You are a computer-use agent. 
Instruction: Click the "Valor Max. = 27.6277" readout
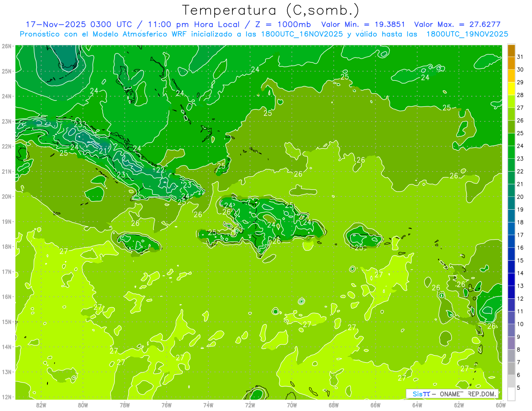[x=458, y=24]
